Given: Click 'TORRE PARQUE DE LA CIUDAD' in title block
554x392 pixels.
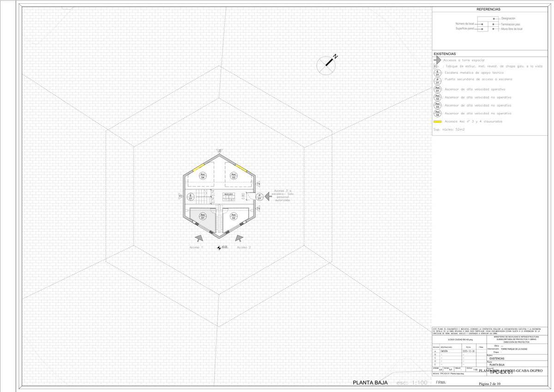Looking at the screenshot, I should click(x=514, y=349).
